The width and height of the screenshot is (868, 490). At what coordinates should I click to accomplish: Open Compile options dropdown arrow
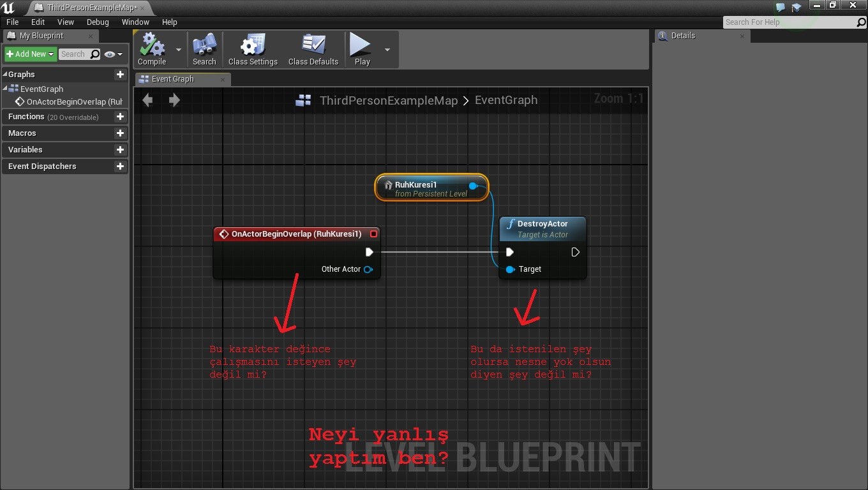point(179,50)
